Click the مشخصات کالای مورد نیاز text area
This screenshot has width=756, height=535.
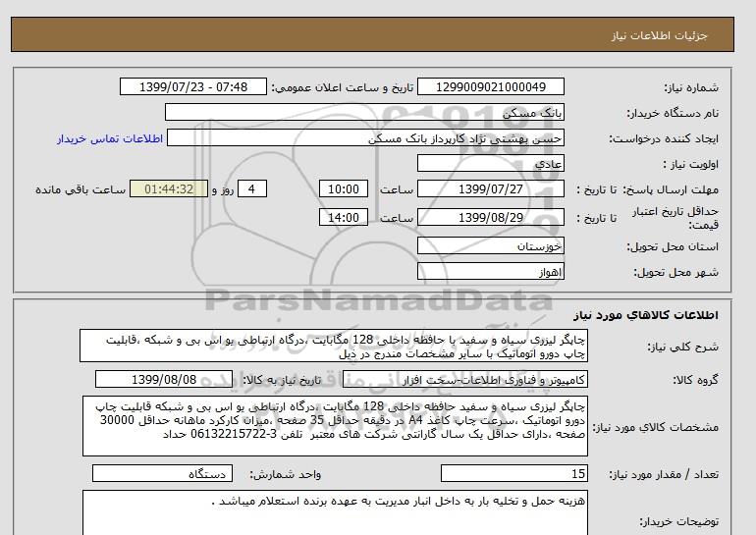point(334,427)
